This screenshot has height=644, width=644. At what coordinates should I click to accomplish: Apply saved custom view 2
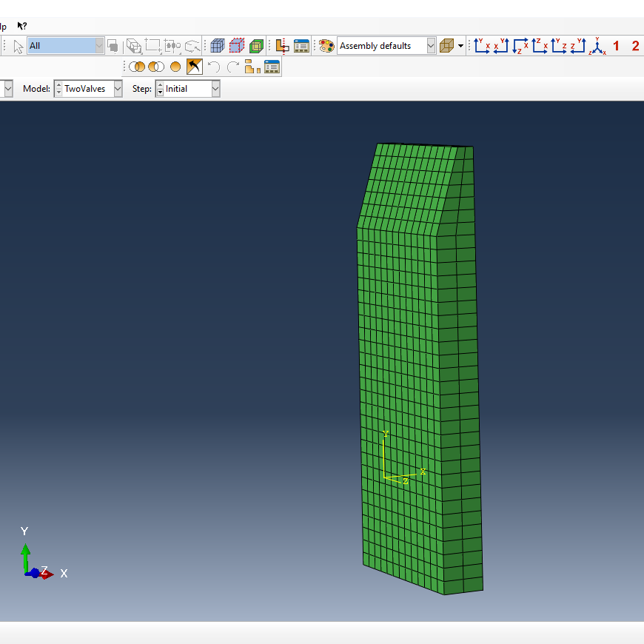635,46
